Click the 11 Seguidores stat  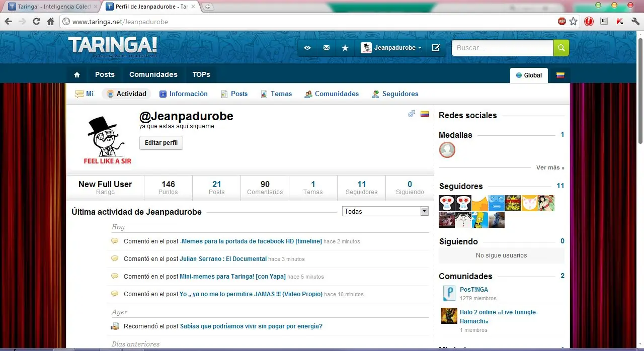(x=361, y=188)
